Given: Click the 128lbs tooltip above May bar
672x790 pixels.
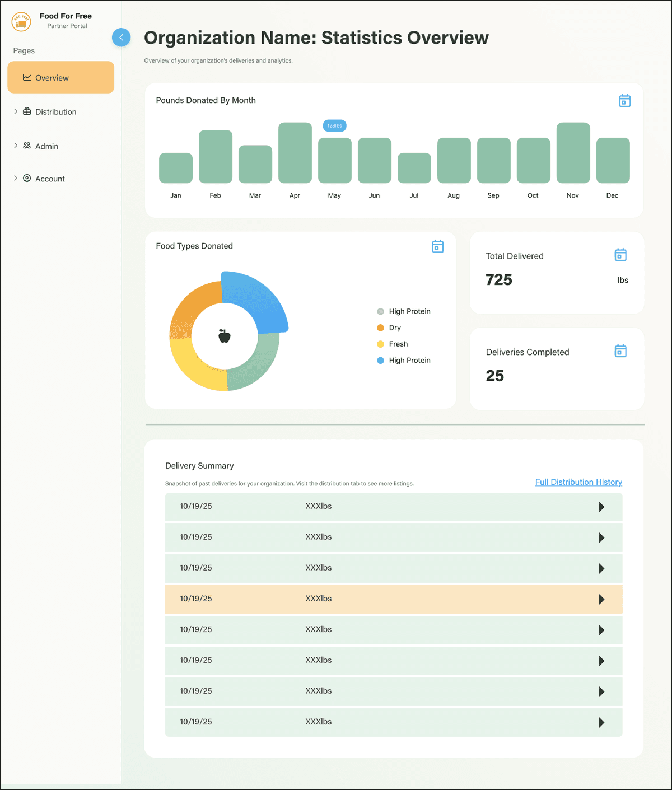Looking at the screenshot, I should [334, 126].
